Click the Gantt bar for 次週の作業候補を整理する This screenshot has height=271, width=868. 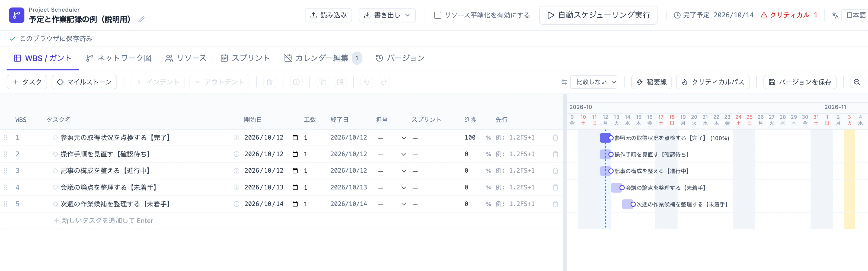(x=628, y=204)
